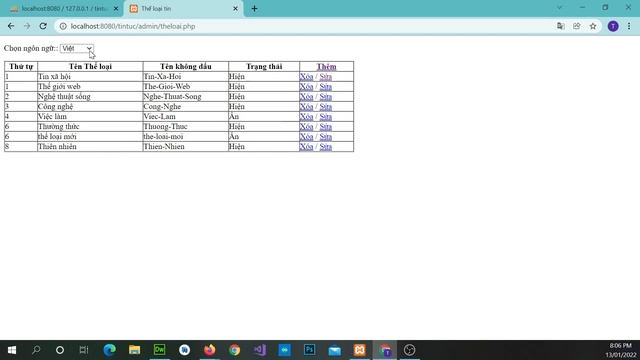Open the clock and date in tray
This screenshot has width=640, height=360.
(620, 350)
